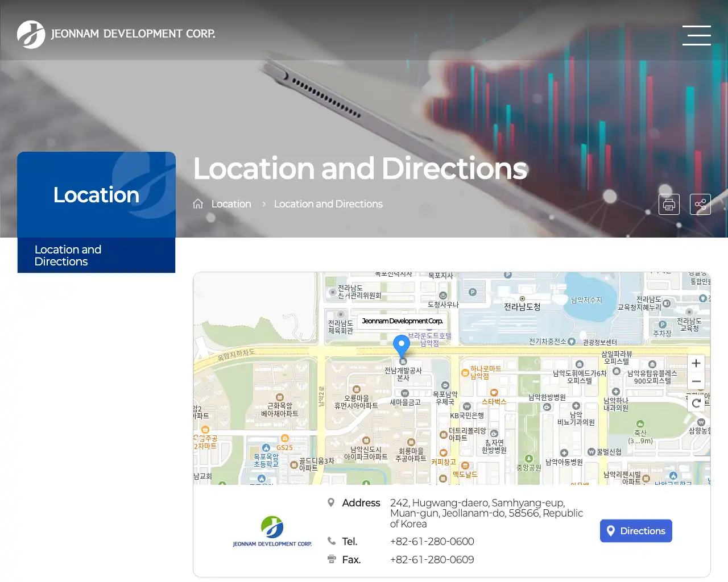728x582 pixels.
Task: Open Location and Directions breadcrumb link
Action: coord(328,204)
